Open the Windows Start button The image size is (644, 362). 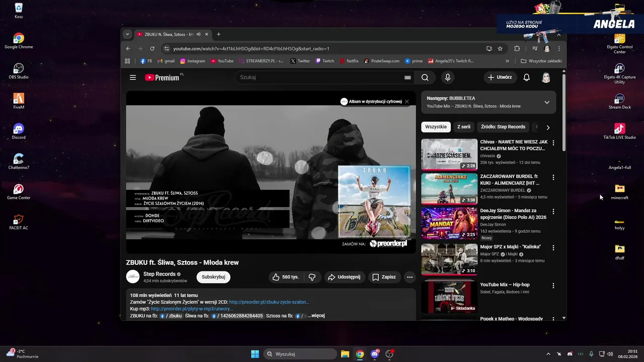pos(255,354)
